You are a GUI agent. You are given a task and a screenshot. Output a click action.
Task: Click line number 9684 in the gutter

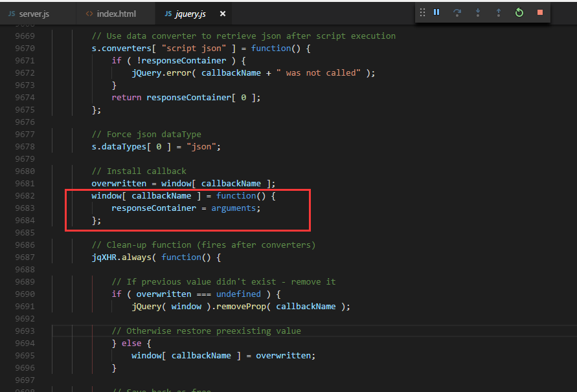[x=25, y=221]
